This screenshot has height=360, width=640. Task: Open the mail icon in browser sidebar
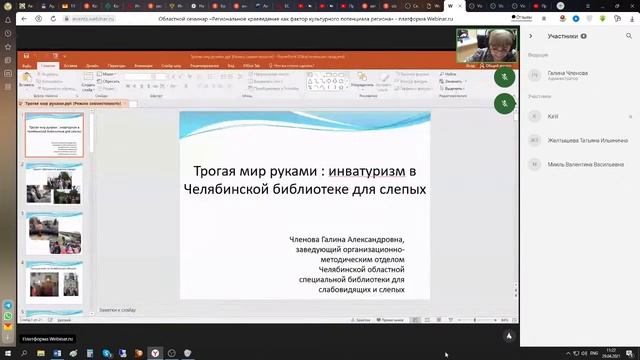click(x=8, y=327)
